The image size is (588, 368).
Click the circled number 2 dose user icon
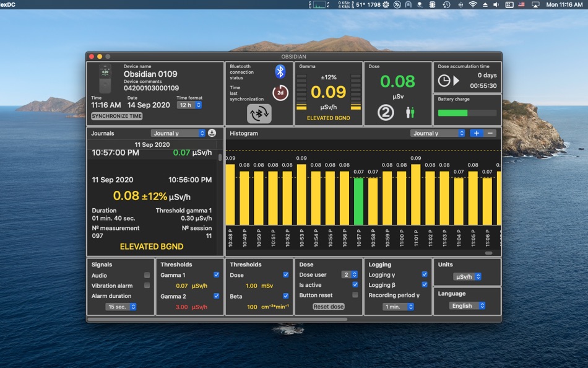click(x=386, y=112)
